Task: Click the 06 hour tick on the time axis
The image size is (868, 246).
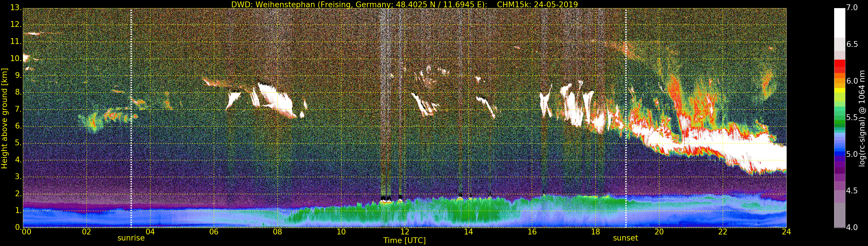Action: pyautogui.click(x=214, y=232)
